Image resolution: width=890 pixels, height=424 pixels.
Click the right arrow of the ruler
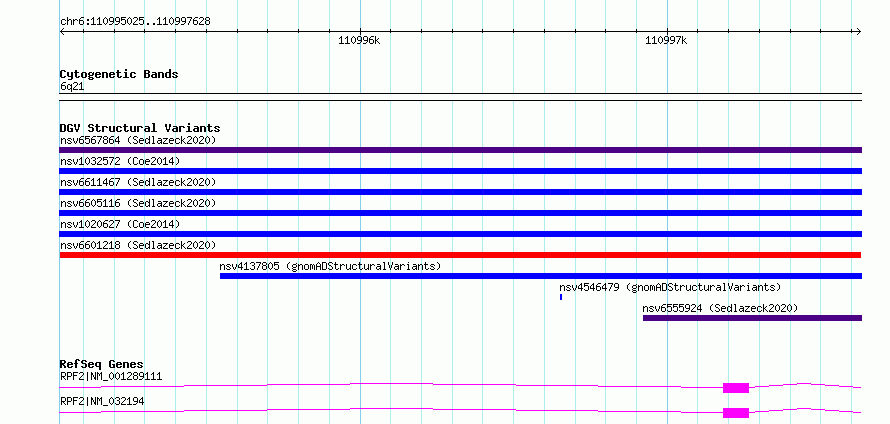(x=859, y=31)
